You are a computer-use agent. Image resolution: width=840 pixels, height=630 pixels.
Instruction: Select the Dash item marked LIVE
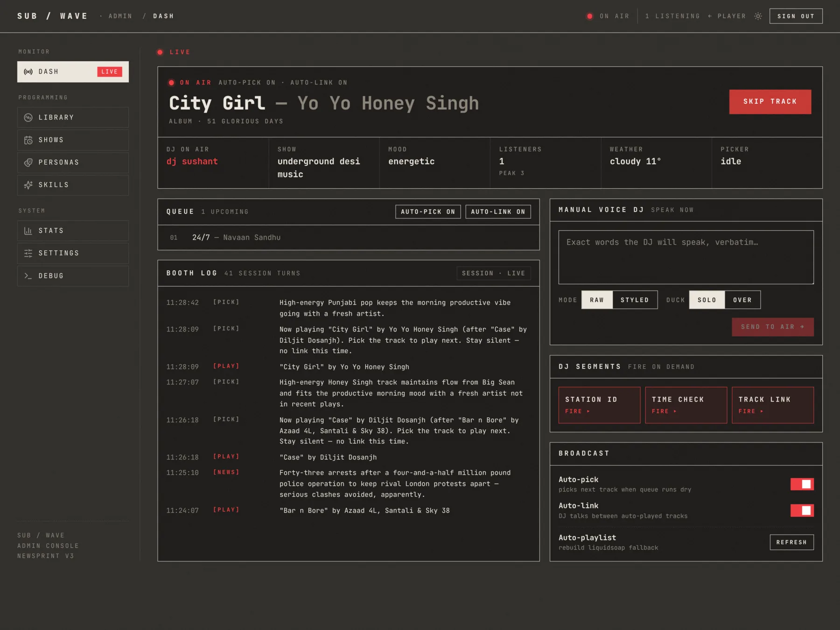(73, 72)
